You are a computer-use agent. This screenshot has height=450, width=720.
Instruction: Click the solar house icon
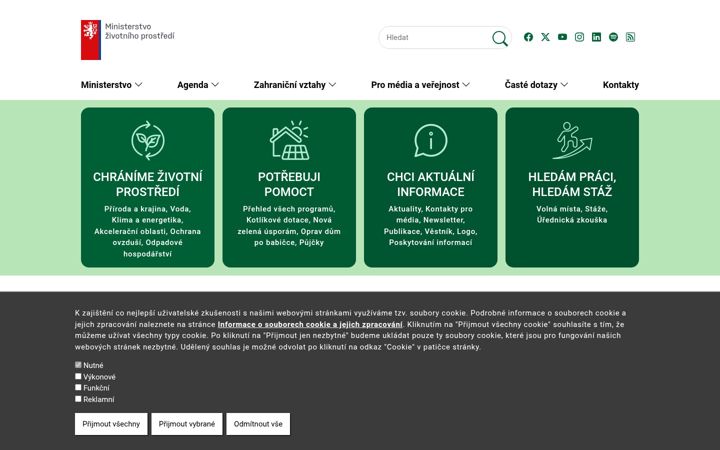pyautogui.click(x=289, y=141)
